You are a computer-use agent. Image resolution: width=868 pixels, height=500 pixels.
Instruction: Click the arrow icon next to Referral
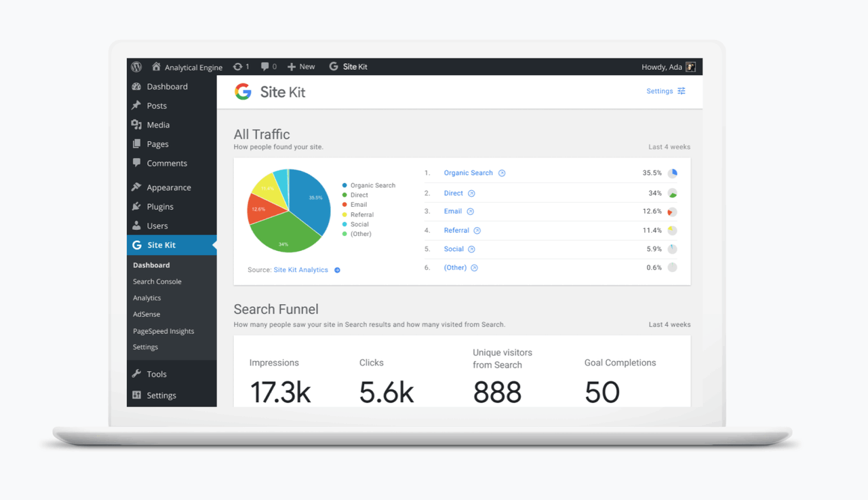(477, 231)
